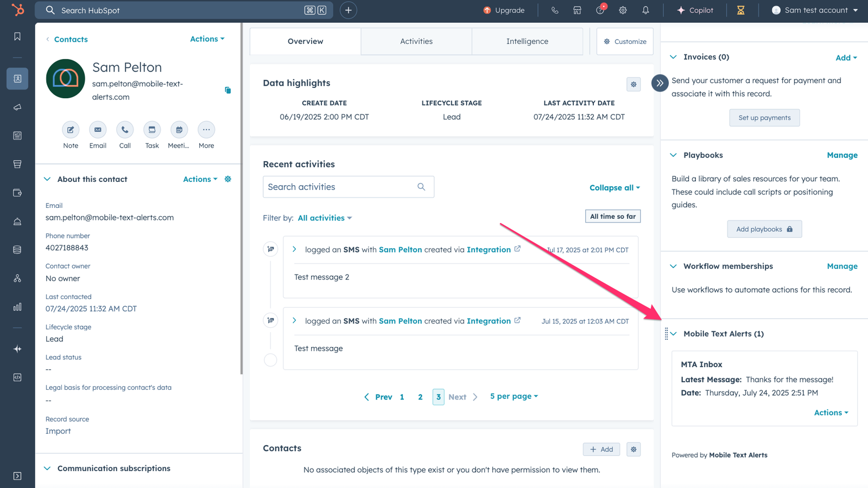Click the Email action icon
The image size is (868, 488).
click(98, 130)
